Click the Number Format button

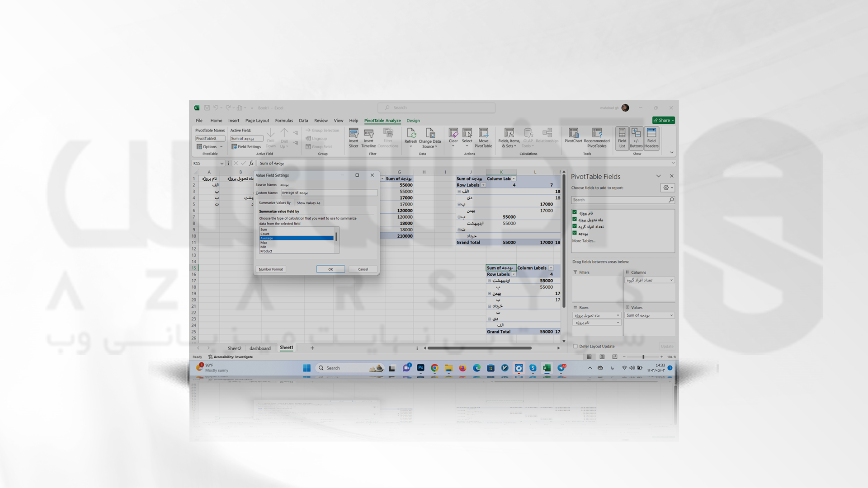pos(271,269)
